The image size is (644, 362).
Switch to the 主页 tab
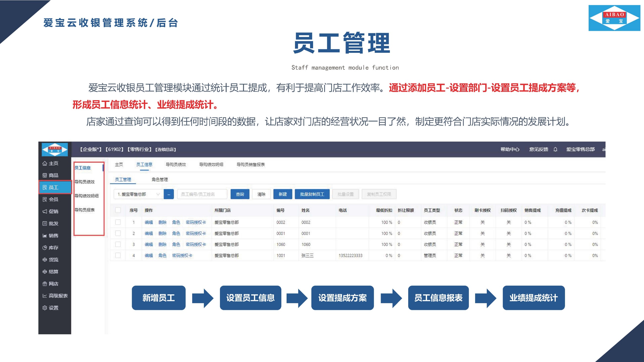pyautogui.click(x=119, y=164)
